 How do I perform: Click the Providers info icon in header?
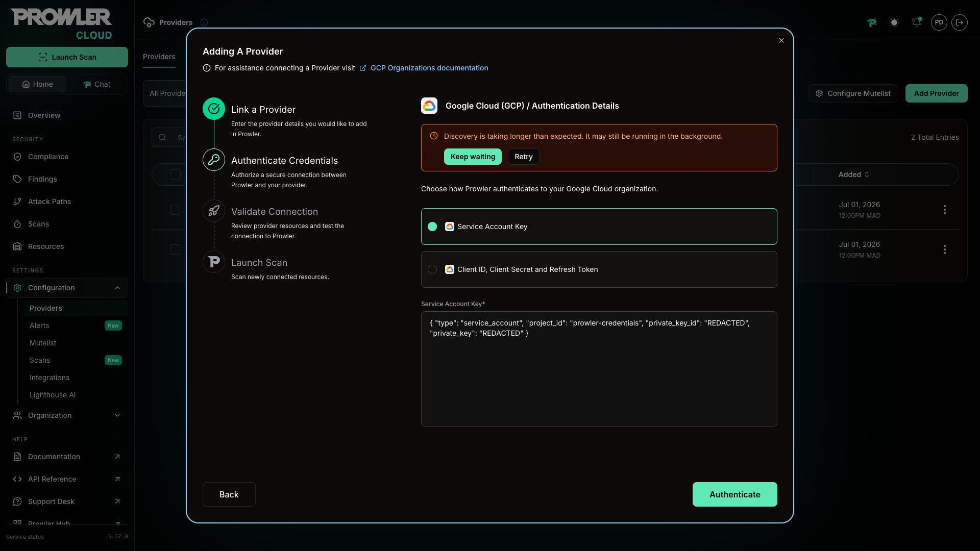204,22
